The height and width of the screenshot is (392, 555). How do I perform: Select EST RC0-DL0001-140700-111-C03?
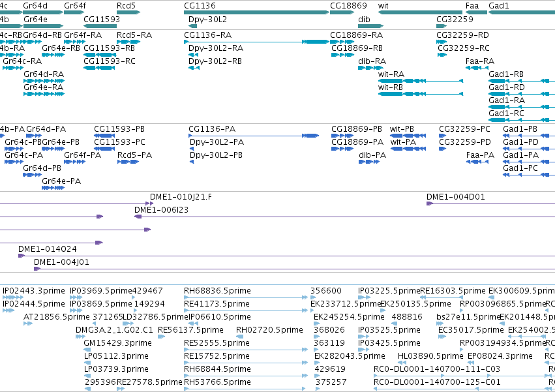[464, 376]
